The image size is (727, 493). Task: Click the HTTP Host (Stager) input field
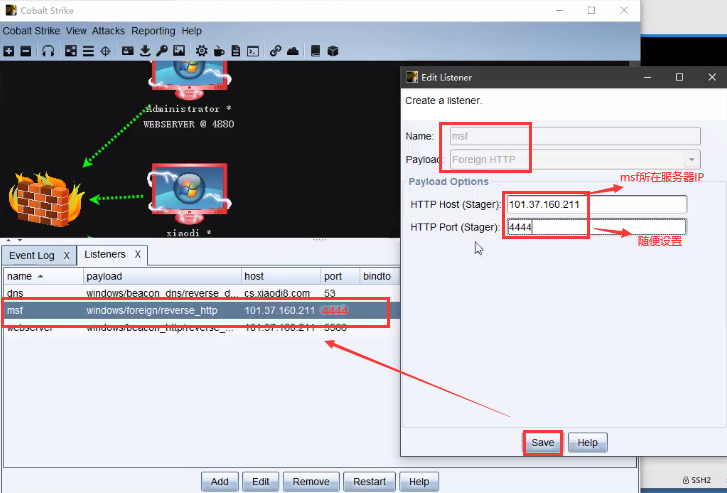click(x=596, y=204)
